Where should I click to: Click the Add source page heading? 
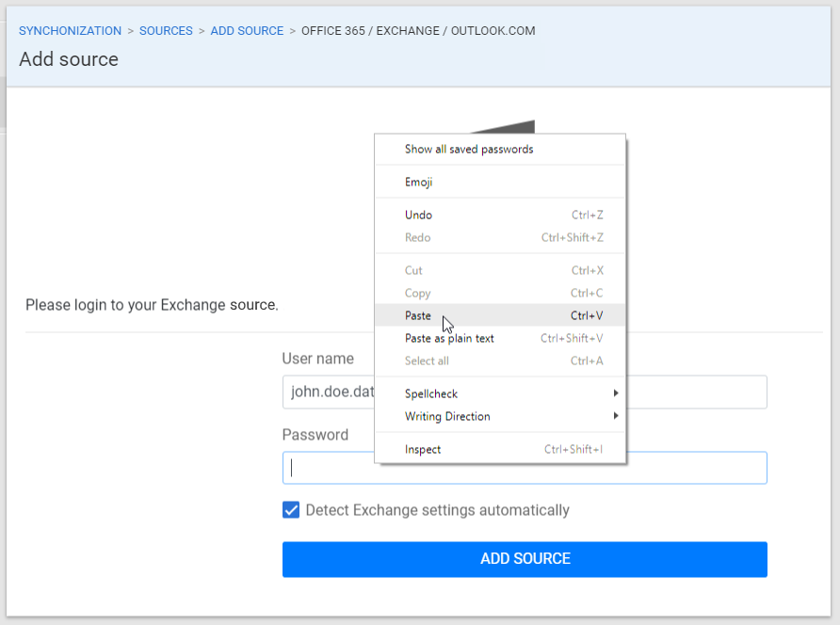tap(69, 59)
